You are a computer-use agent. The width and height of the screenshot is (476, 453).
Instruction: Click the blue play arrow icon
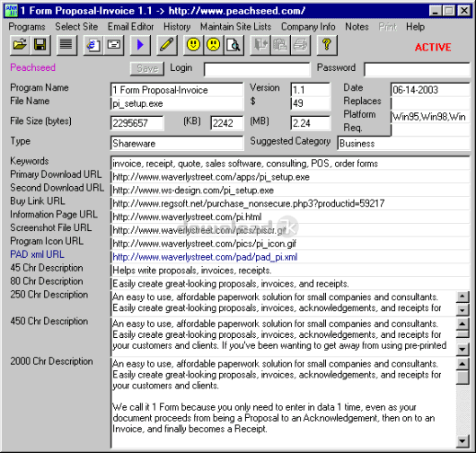click(x=140, y=45)
